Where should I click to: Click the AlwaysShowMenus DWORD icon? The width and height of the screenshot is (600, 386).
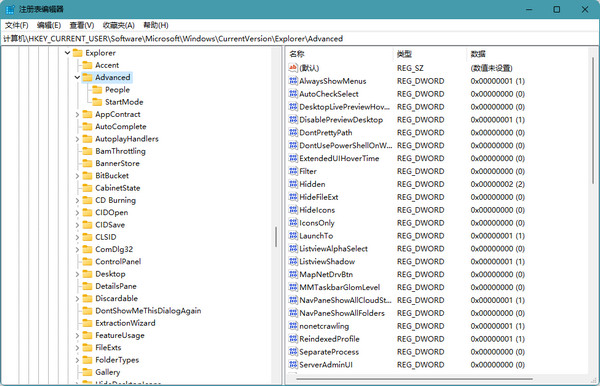(x=293, y=81)
